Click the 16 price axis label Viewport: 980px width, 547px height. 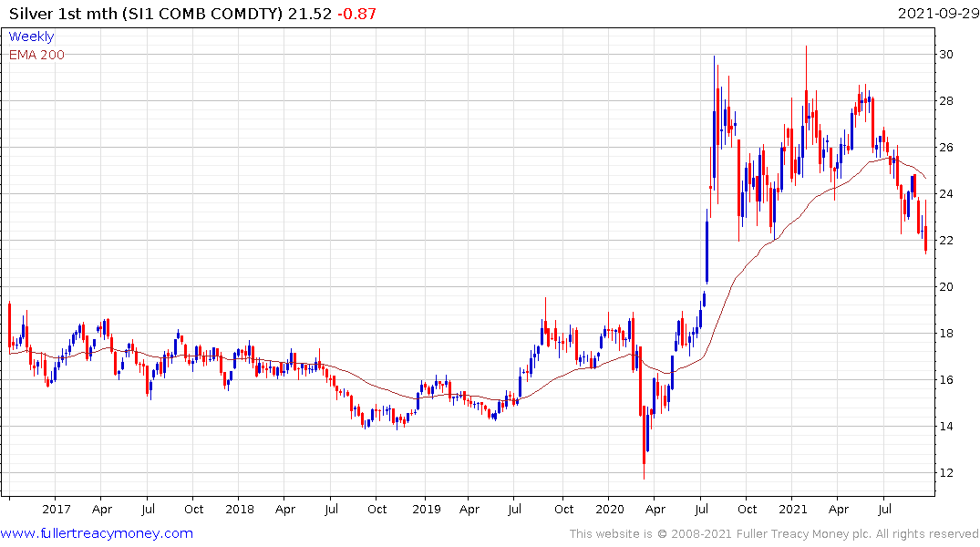pos(946,380)
